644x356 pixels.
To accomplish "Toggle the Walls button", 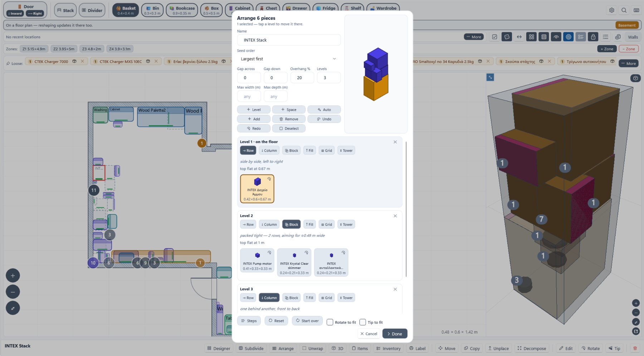I will [633, 37].
